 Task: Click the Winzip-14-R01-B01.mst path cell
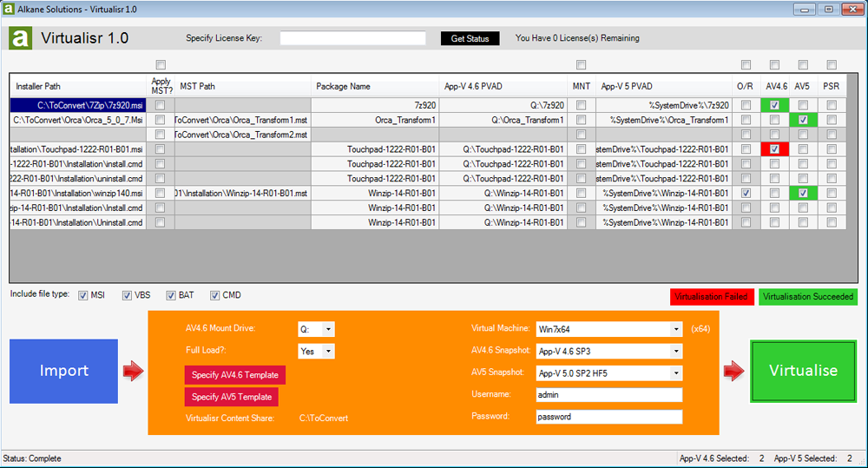point(243,194)
